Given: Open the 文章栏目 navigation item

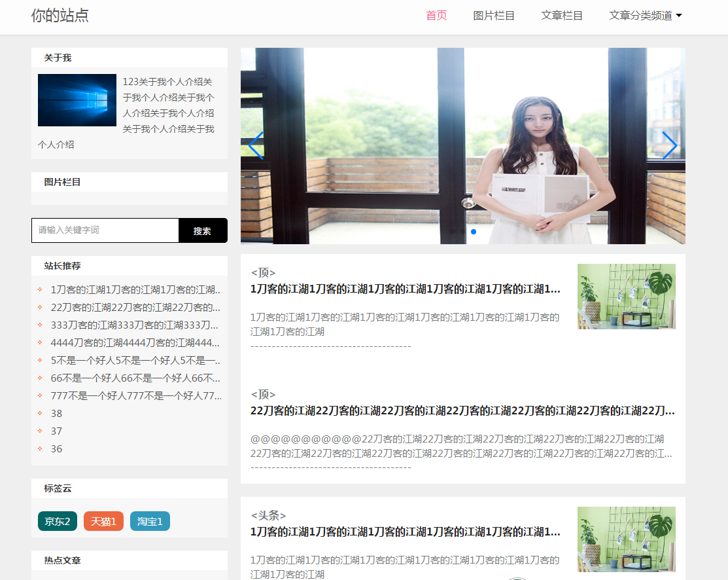Looking at the screenshot, I should (x=562, y=15).
